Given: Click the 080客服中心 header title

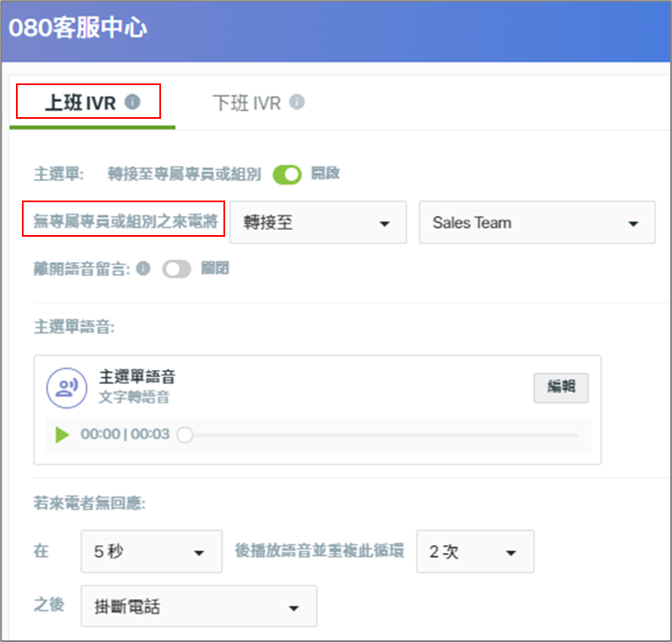Looking at the screenshot, I should tap(78, 28).
